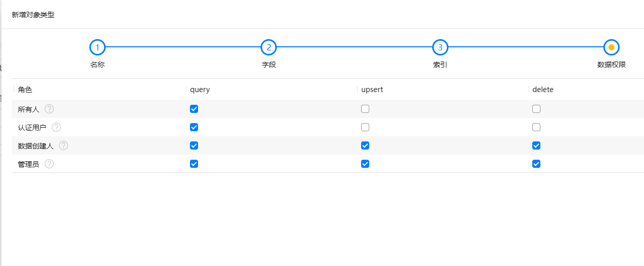This screenshot has height=266, width=644.
Task: Enable upsert permission for 所有人
Action: click(365, 109)
